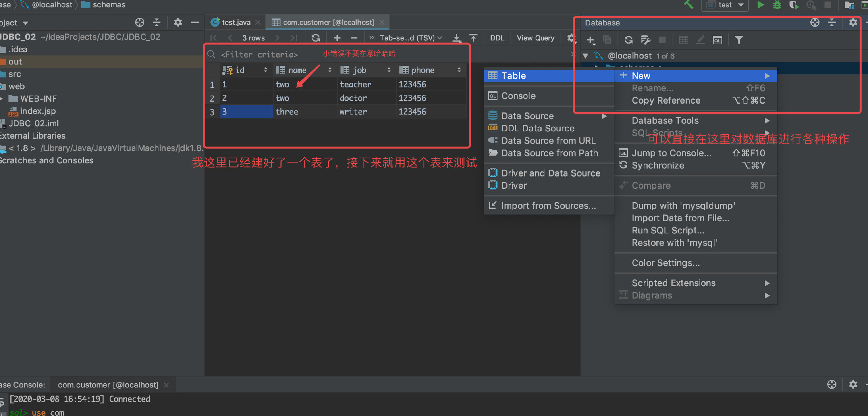This screenshot has height=416, width=868.
Task: Click the Add Row plus icon
Action: 337,38
